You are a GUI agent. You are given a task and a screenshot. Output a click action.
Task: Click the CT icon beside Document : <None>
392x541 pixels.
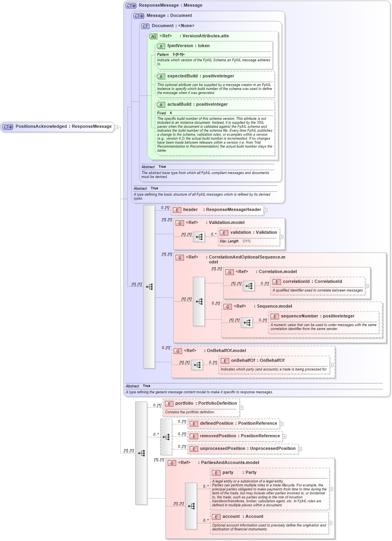[x=146, y=26]
